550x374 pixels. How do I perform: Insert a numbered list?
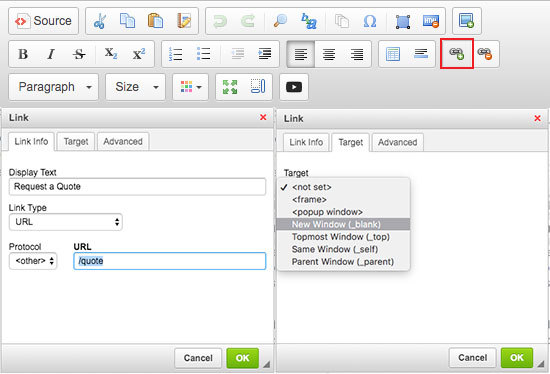coord(175,54)
